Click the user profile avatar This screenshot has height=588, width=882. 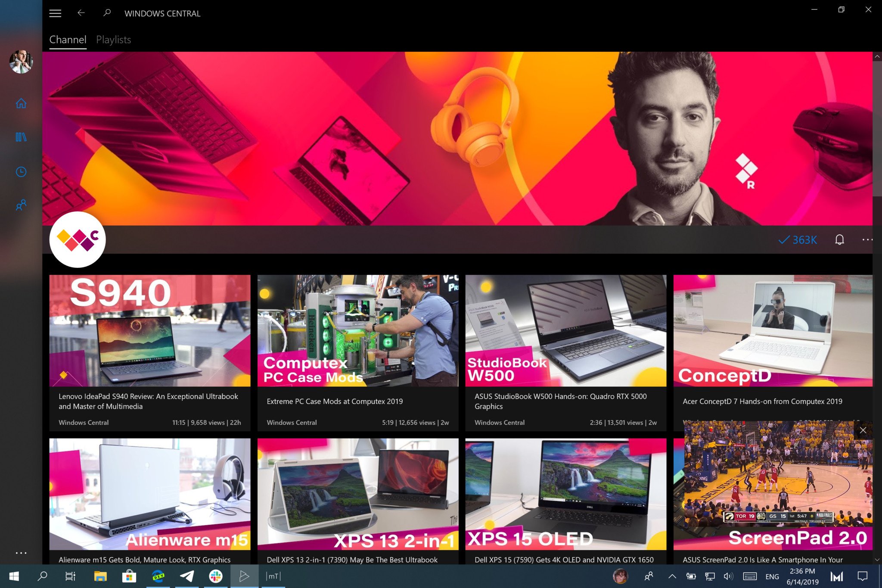(21, 62)
